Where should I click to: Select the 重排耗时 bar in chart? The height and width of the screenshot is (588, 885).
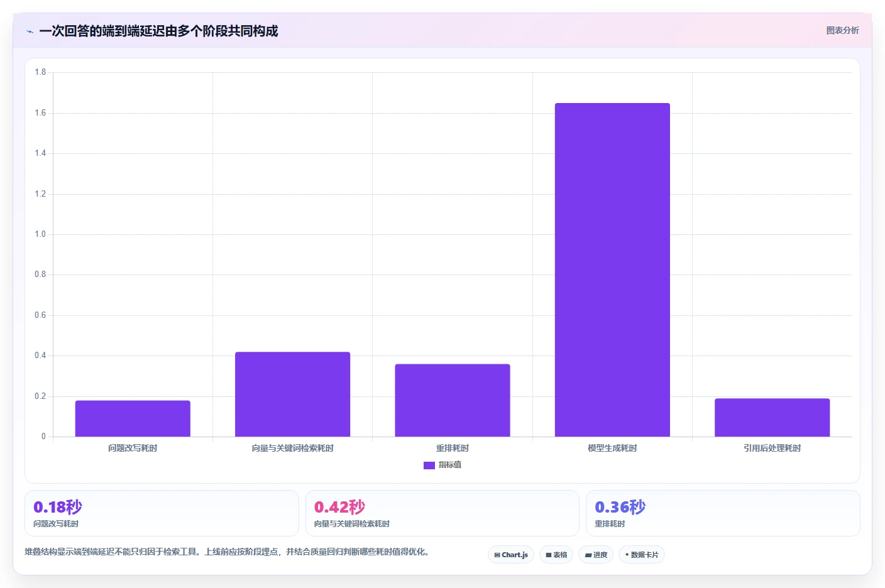(x=453, y=400)
